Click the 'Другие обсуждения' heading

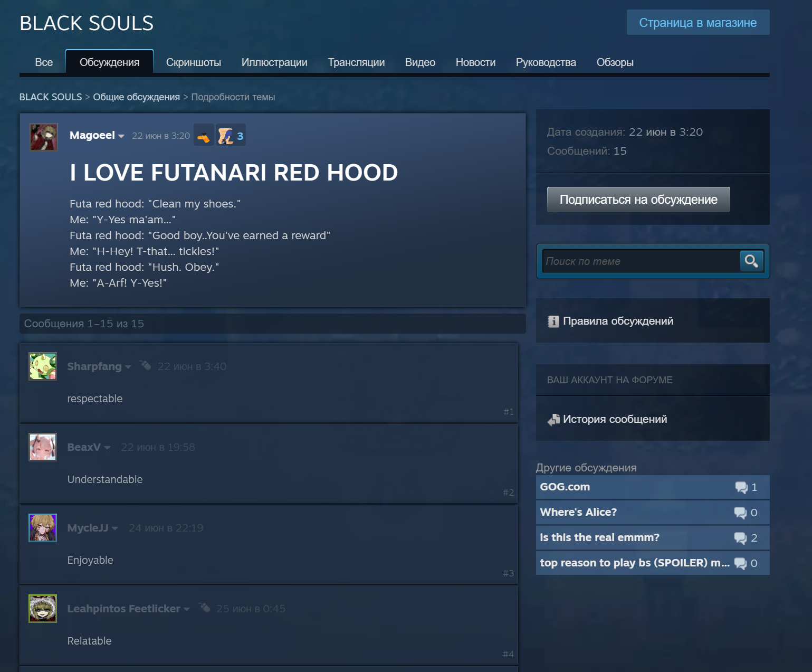click(x=586, y=468)
